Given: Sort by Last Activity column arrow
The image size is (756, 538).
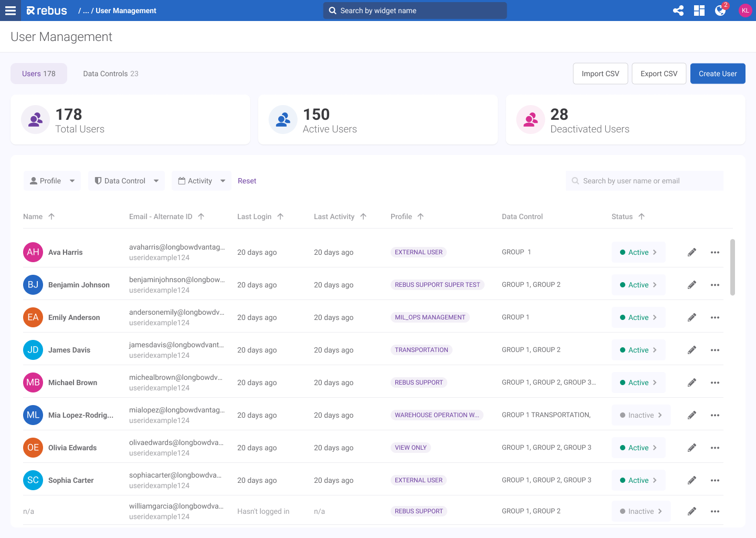Looking at the screenshot, I should pyautogui.click(x=363, y=216).
